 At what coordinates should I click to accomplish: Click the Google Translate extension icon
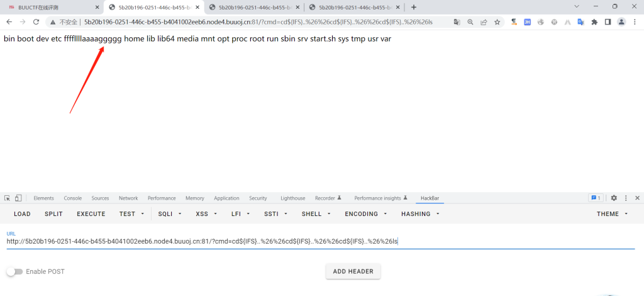[x=580, y=21]
